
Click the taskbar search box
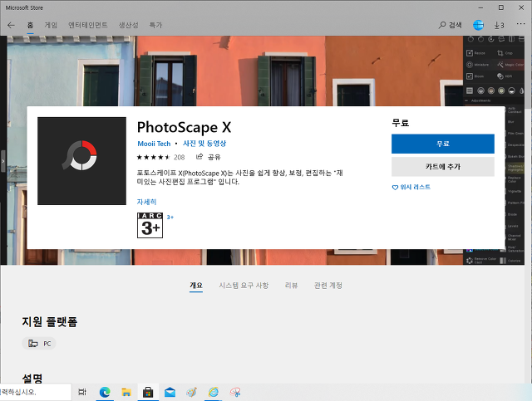tap(36, 392)
